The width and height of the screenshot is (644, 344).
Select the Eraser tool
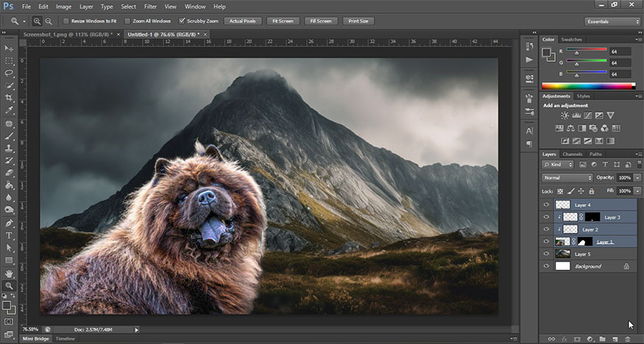click(9, 173)
